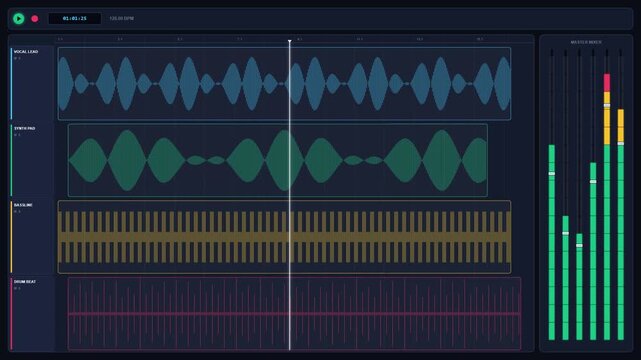Mute the Drum Beat track
This screenshot has height=360, width=641.
coord(16,288)
